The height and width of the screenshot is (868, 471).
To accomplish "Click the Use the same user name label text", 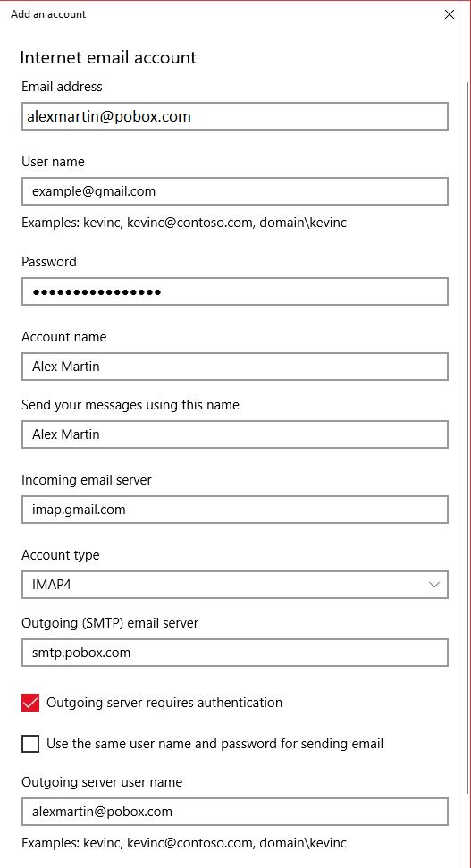I will click(214, 744).
